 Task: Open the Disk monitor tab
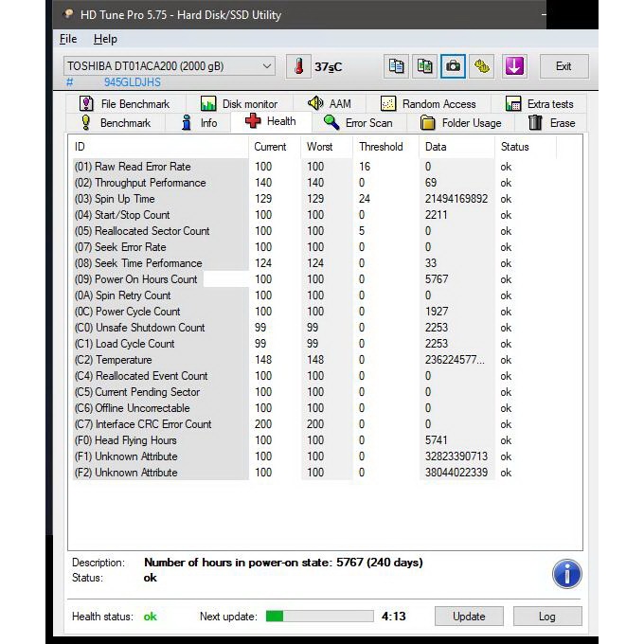(239, 104)
